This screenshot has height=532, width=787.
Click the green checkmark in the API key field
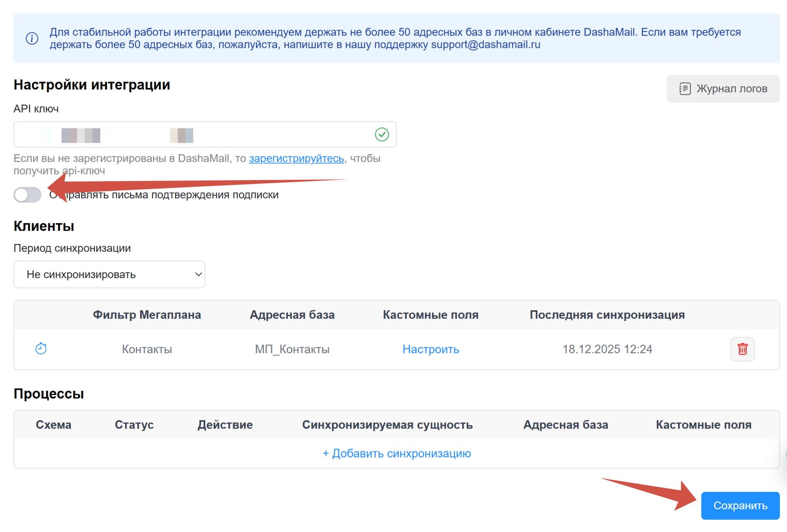[382, 134]
